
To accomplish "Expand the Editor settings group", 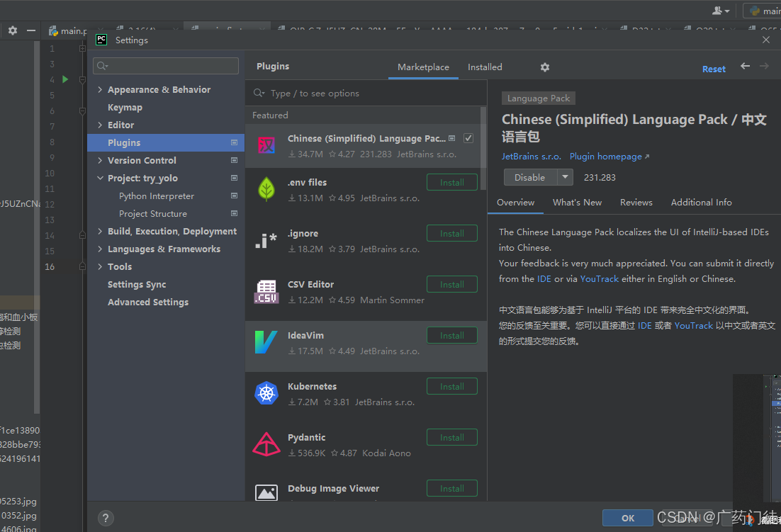I will pyautogui.click(x=100, y=125).
